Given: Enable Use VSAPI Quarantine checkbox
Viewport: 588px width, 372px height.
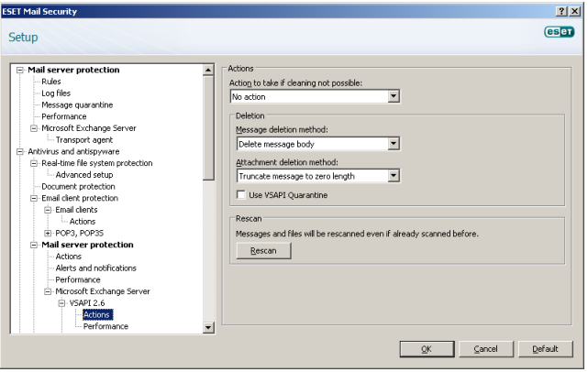Looking at the screenshot, I should tap(242, 196).
